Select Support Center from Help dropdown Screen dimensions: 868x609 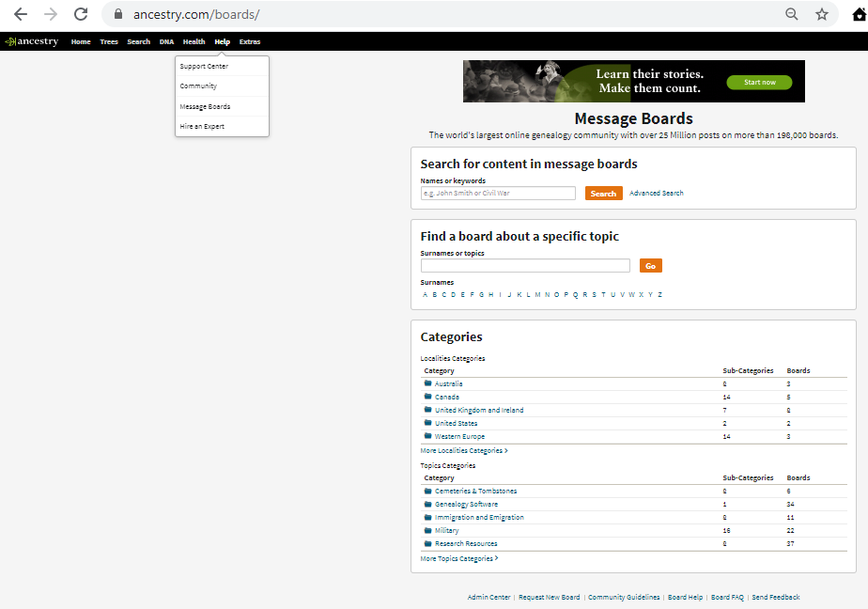click(222, 66)
